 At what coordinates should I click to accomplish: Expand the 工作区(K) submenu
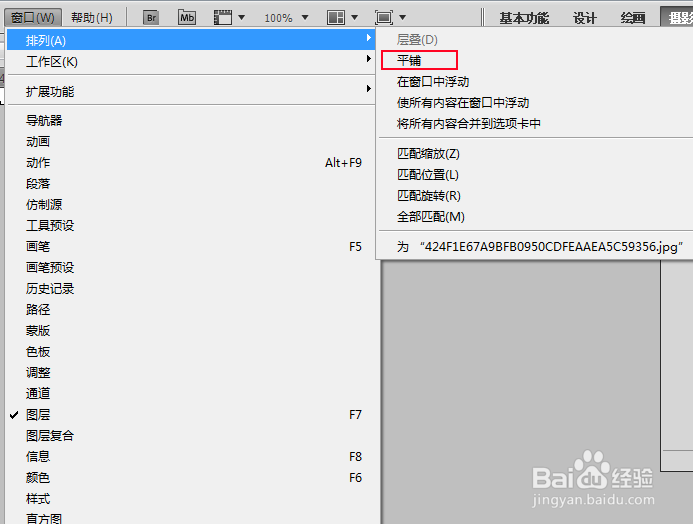tap(191, 61)
